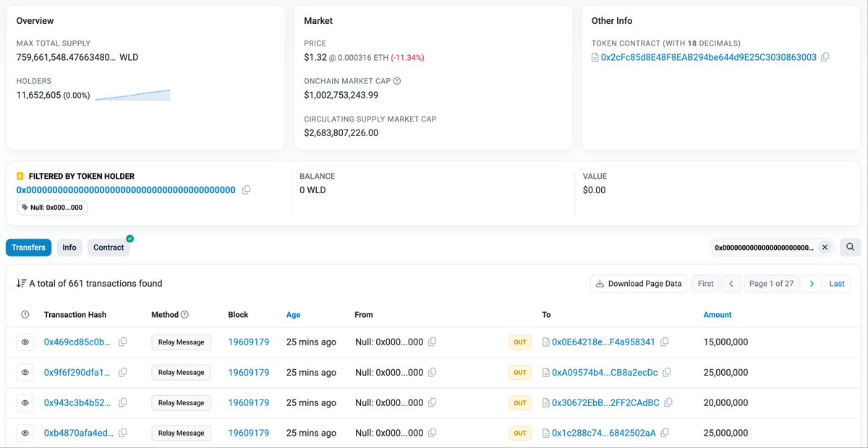
Task: Toggle Age column display format
Action: [x=293, y=315]
